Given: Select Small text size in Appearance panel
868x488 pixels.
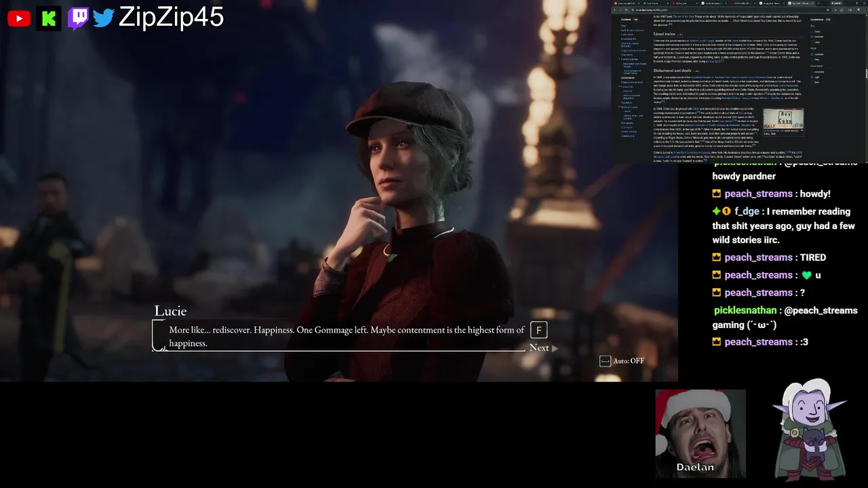Looking at the screenshot, I should tap(812, 32).
